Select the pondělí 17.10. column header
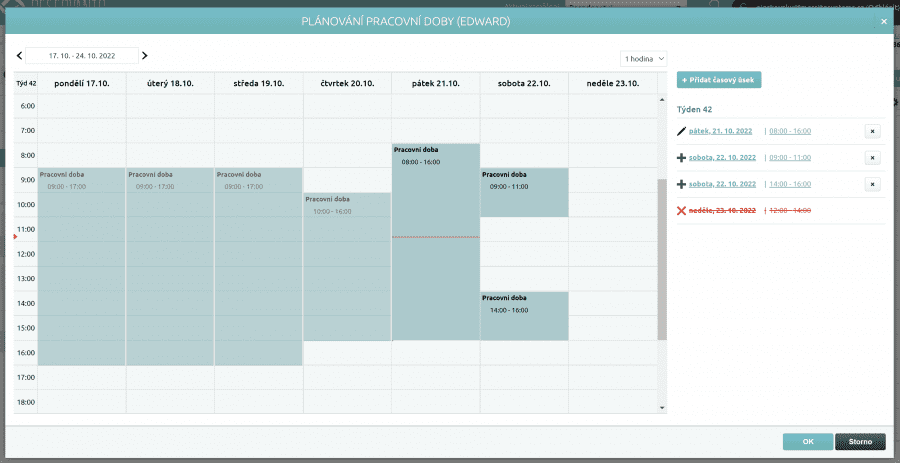Viewport: 900px width, 463px height. point(82,83)
